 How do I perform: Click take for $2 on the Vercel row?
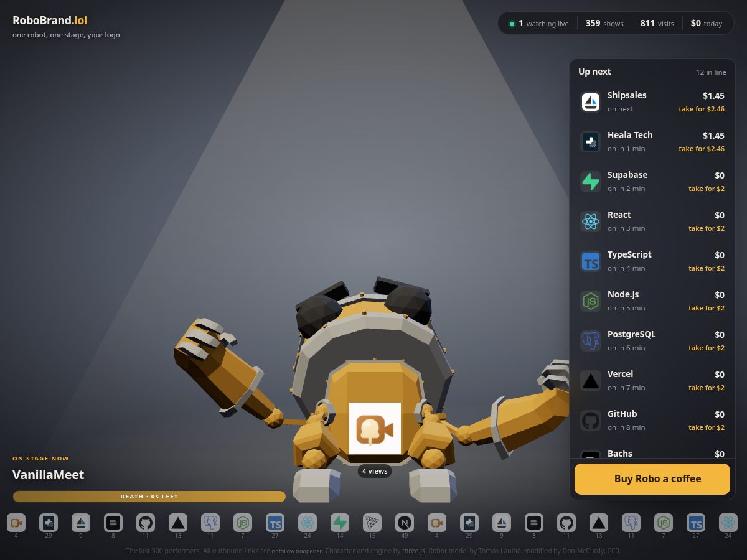[x=707, y=388]
